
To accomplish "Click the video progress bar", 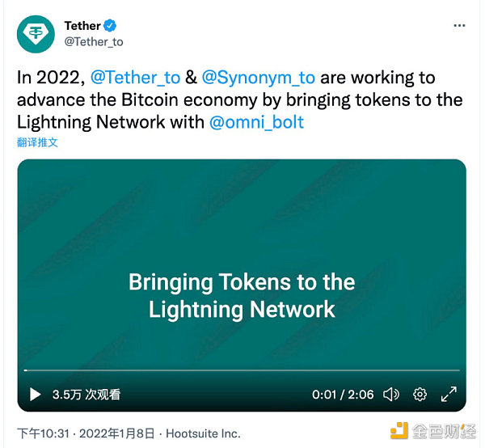I will (x=242, y=370).
